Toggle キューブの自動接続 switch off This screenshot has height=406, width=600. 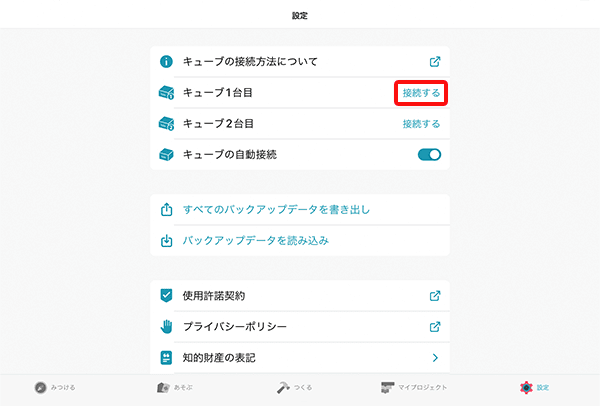pyautogui.click(x=429, y=155)
